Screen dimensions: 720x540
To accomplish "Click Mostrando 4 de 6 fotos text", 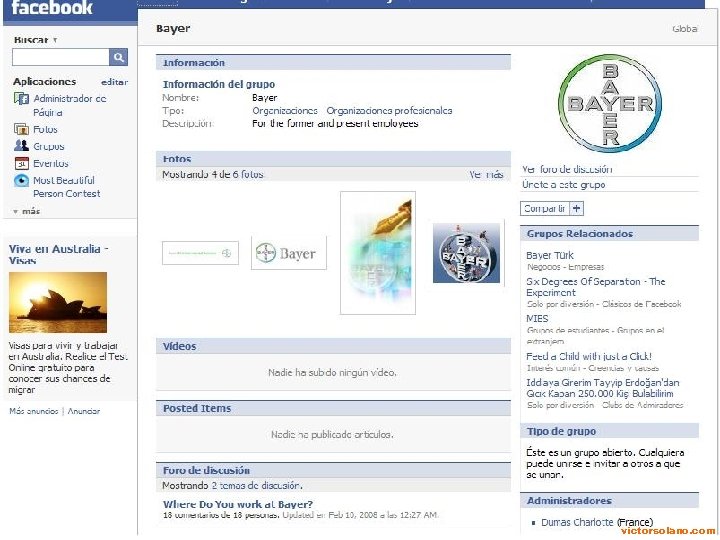I will (x=213, y=174).
